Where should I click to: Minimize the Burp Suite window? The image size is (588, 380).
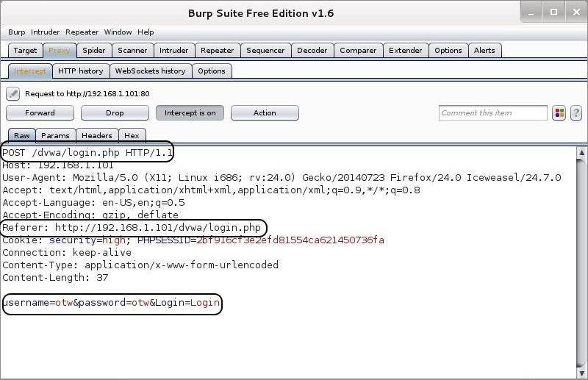click(x=531, y=12)
